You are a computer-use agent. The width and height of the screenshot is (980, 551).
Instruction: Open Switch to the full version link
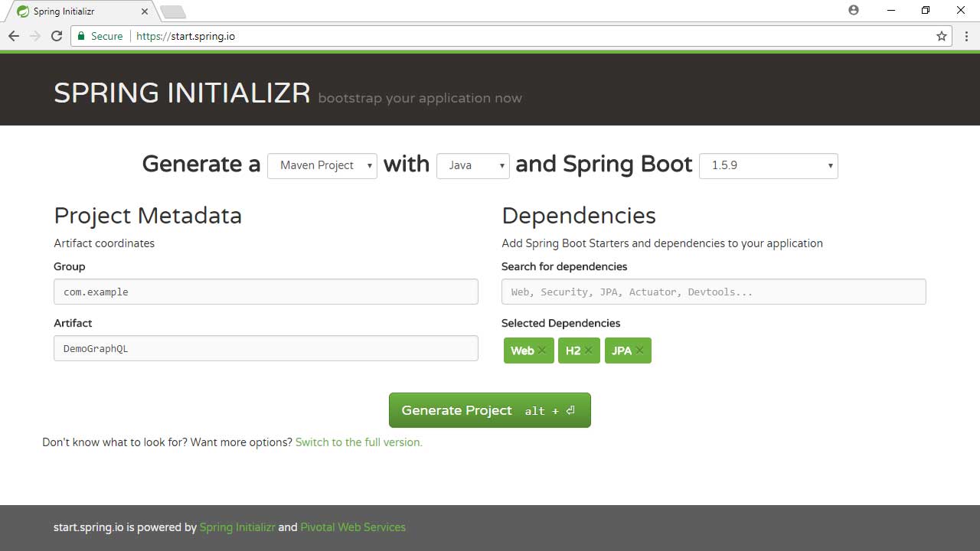[359, 442]
